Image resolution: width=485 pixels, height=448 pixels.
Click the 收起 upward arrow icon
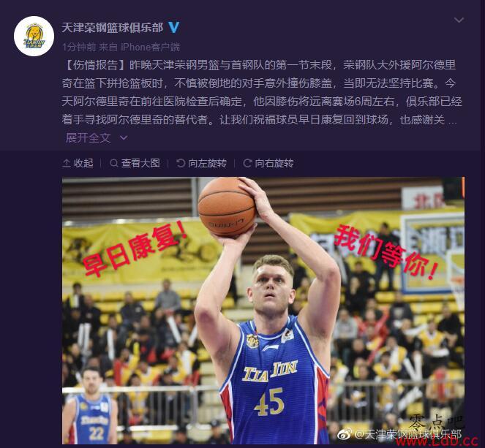pyautogui.click(x=66, y=163)
